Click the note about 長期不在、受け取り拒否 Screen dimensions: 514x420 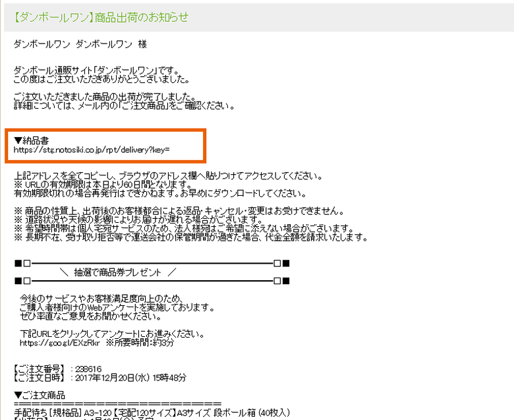191,237
